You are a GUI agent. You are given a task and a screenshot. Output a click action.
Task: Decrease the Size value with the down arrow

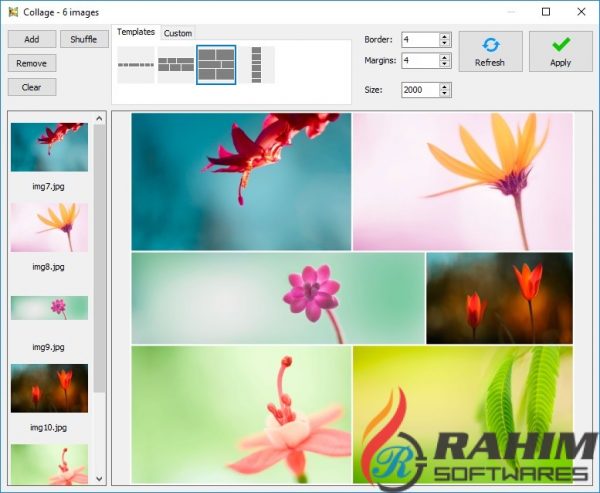coord(444,93)
